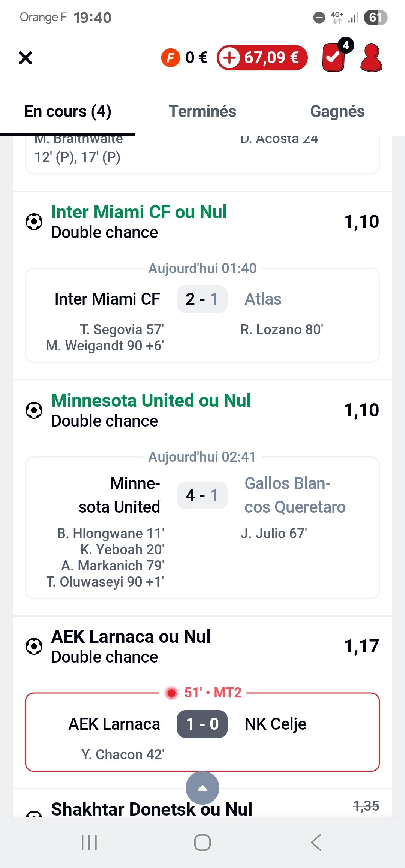Tap the Inter Miami CF ou Nul selection

(x=139, y=212)
